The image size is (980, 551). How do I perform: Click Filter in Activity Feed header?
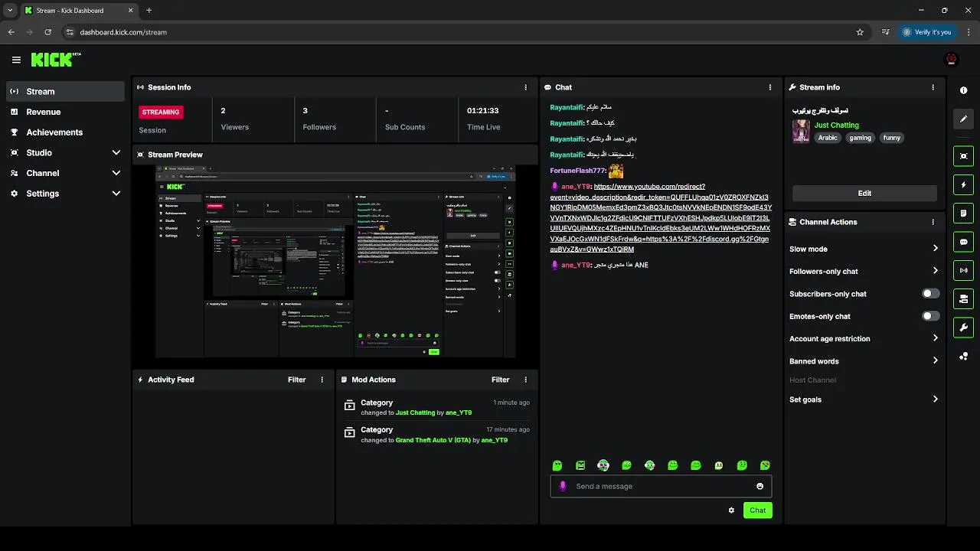click(x=296, y=380)
